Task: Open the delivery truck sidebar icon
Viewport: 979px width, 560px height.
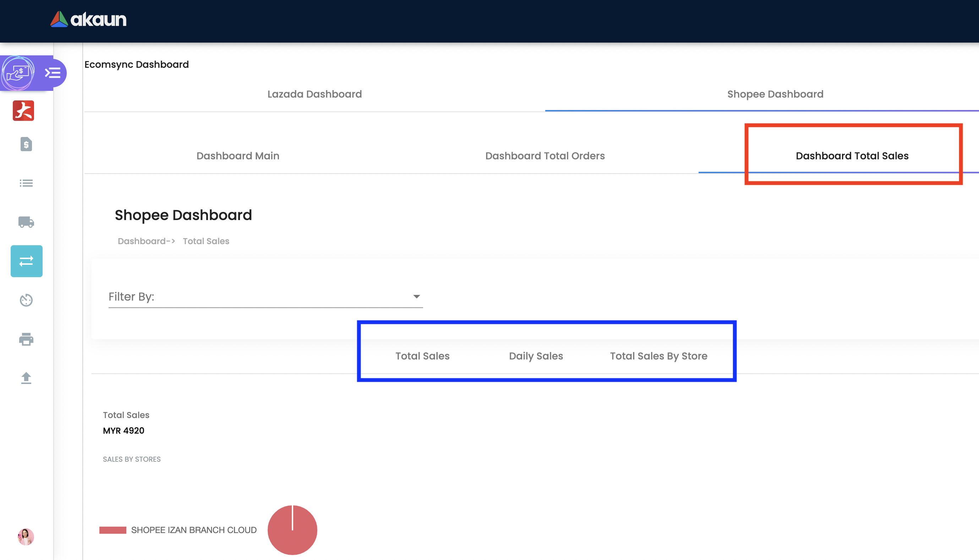Action: coord(26,222)
